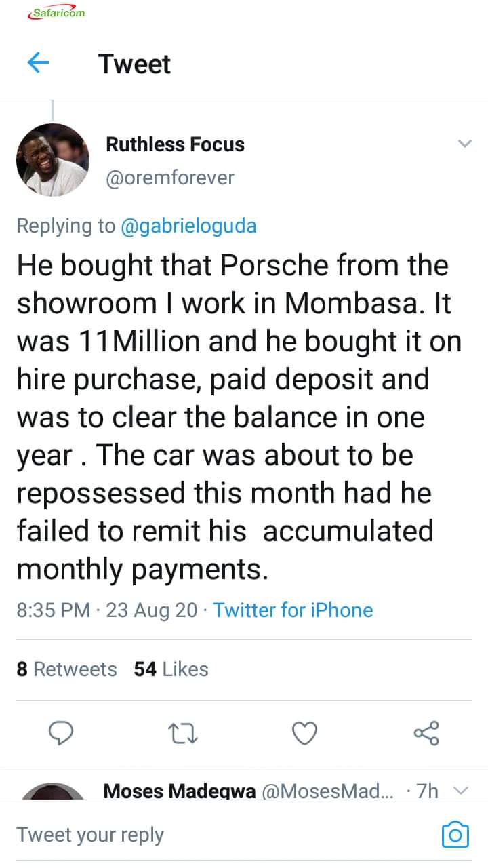Expand tweet options chevron for Ruthless Focus
Image resolution: width=488 pixels, height=868 pixels.
coord(464,144)
